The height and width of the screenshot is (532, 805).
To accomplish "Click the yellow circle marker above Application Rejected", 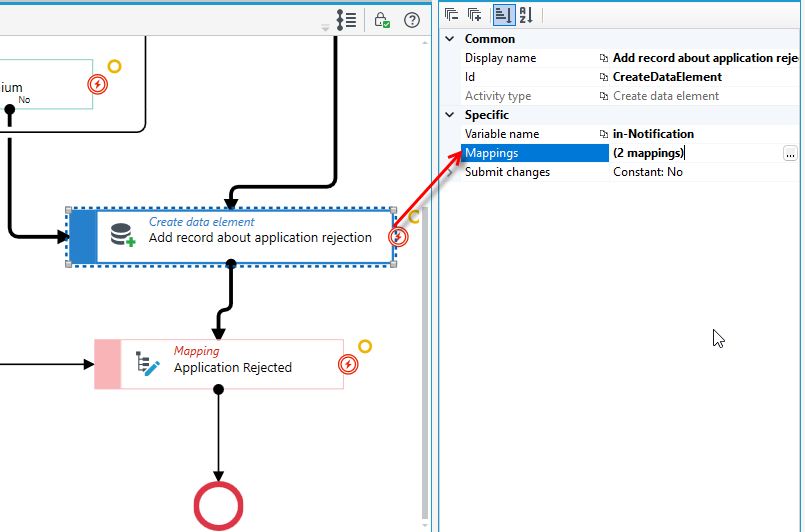I will tap(365, 347).
